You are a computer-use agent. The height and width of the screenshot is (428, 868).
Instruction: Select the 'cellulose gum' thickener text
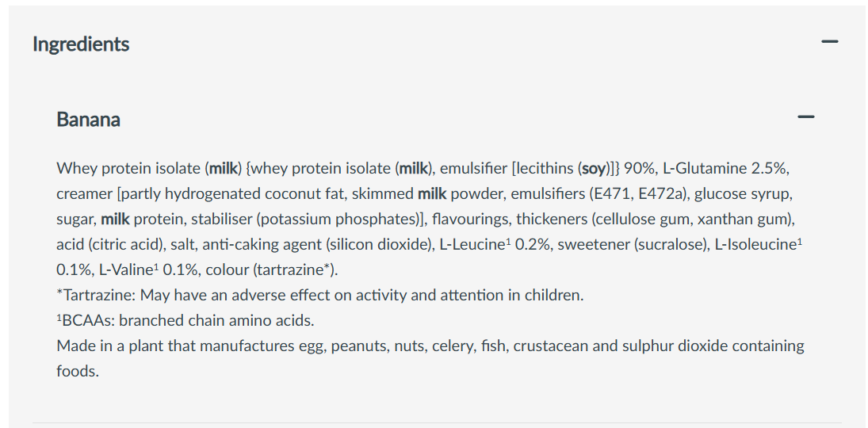point(624,219)
